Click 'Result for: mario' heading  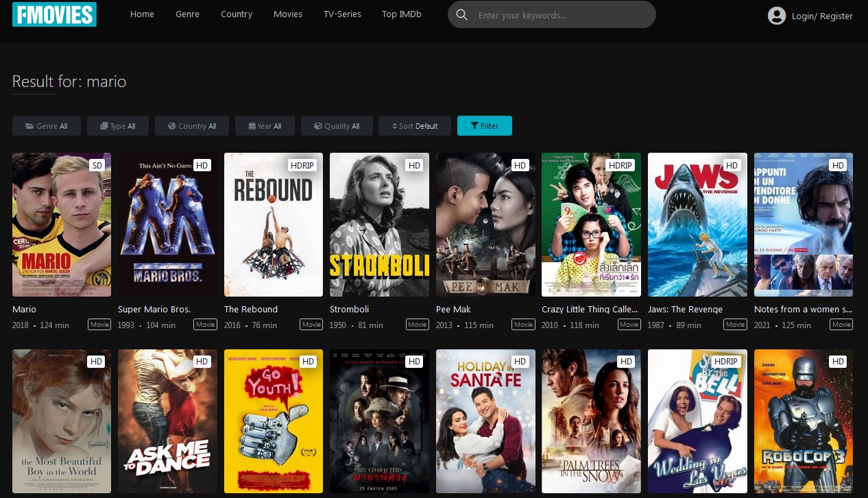(69, 82)
